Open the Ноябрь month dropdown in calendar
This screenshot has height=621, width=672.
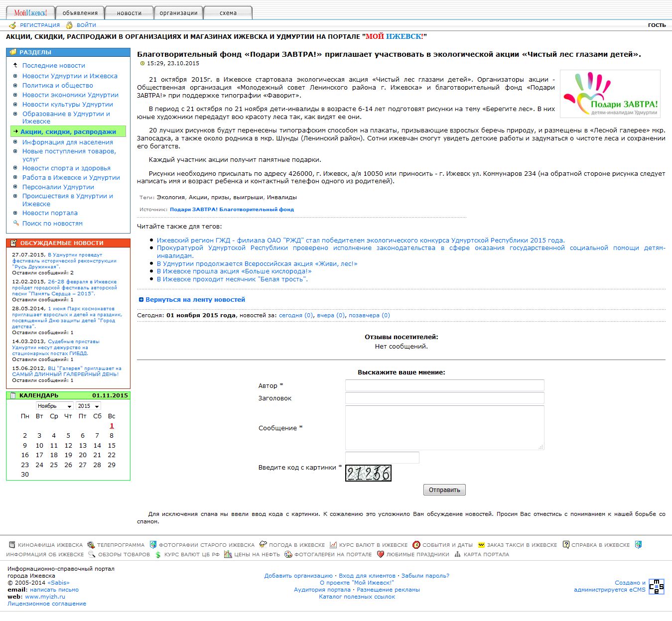(x=55, y=406)
